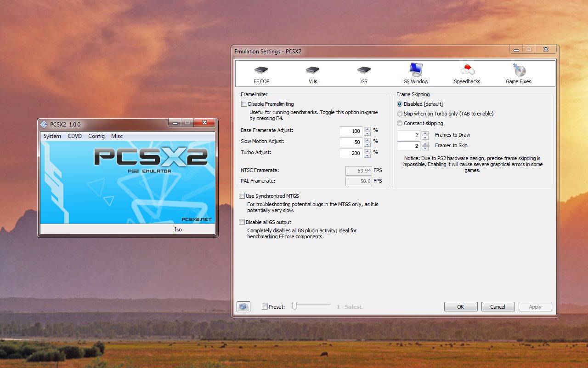This screenshot has width=588, height=368.
Task: Click the Cancel button
Action: click(498, 307)
